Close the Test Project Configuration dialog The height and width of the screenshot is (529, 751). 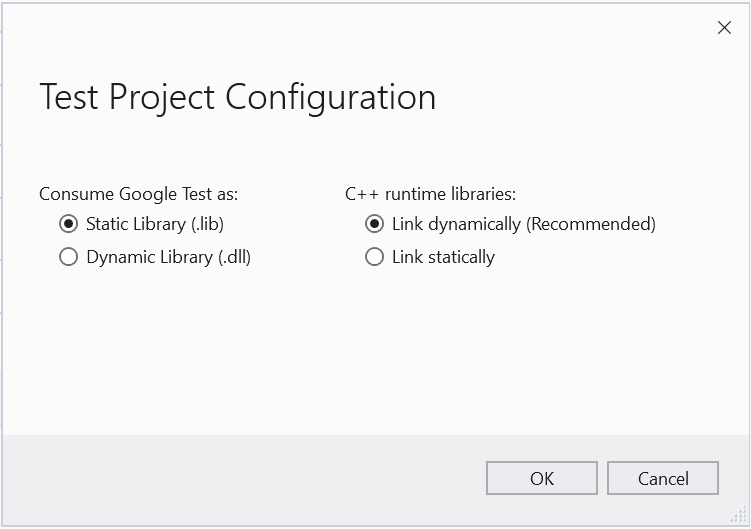pos(724,28)
